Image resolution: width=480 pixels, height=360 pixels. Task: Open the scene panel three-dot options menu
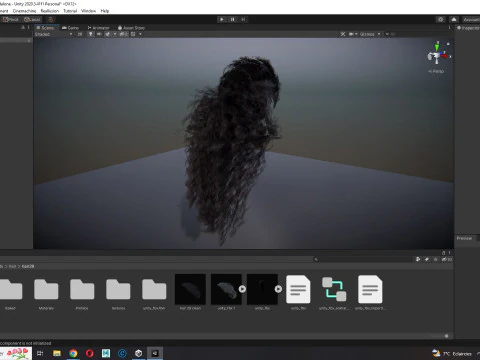[449, 28]
